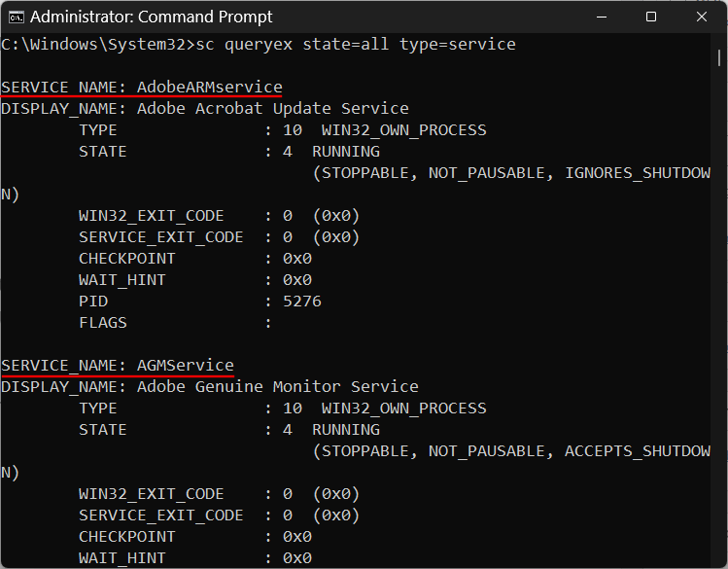The width and height of the screenshot is (728, 569).
Task: Click the "Administrator: Command Prompt" title text
Action: [152, 17]
